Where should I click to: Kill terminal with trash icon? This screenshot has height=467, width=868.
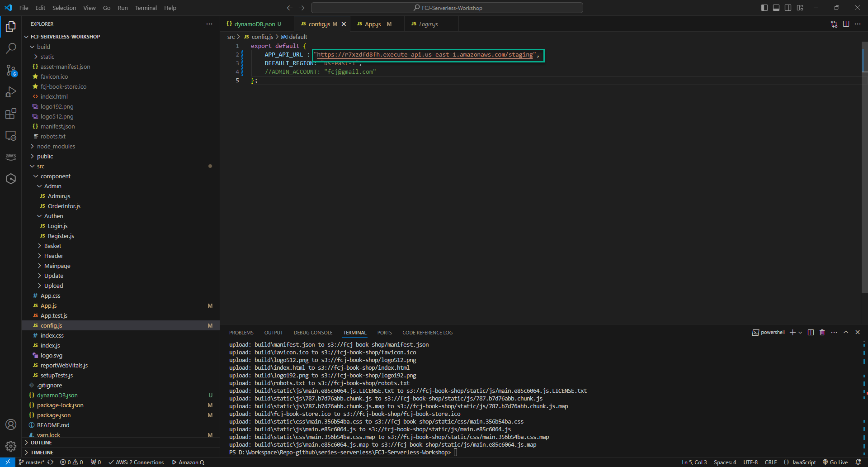822,333
